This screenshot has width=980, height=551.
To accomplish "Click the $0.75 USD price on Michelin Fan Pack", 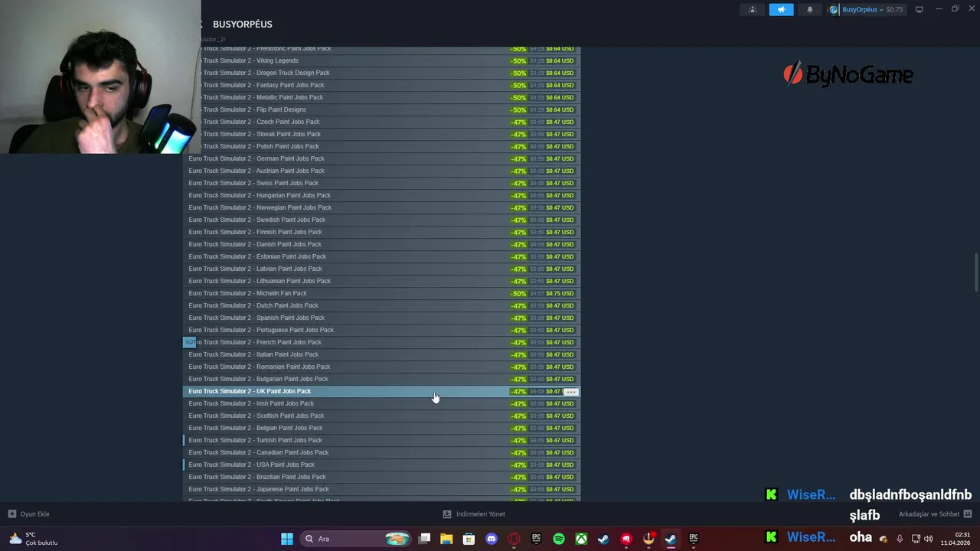I will 560,294.
